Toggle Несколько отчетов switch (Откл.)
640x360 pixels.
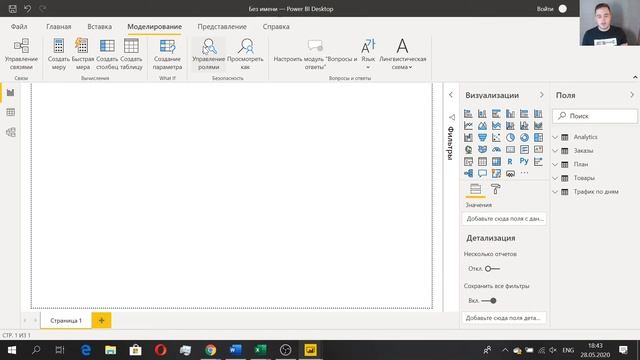492,269
